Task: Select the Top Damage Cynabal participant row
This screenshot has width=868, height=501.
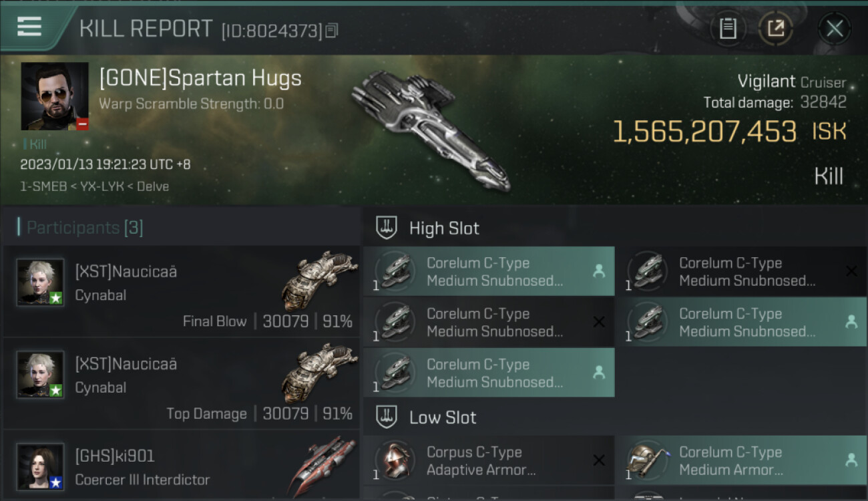Action: point(182,383)
